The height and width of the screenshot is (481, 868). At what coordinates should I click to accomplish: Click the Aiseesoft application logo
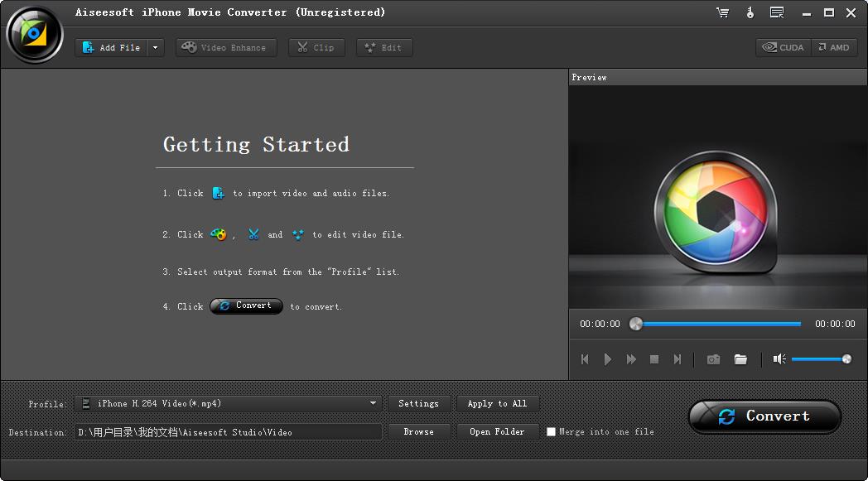(34, 34)
